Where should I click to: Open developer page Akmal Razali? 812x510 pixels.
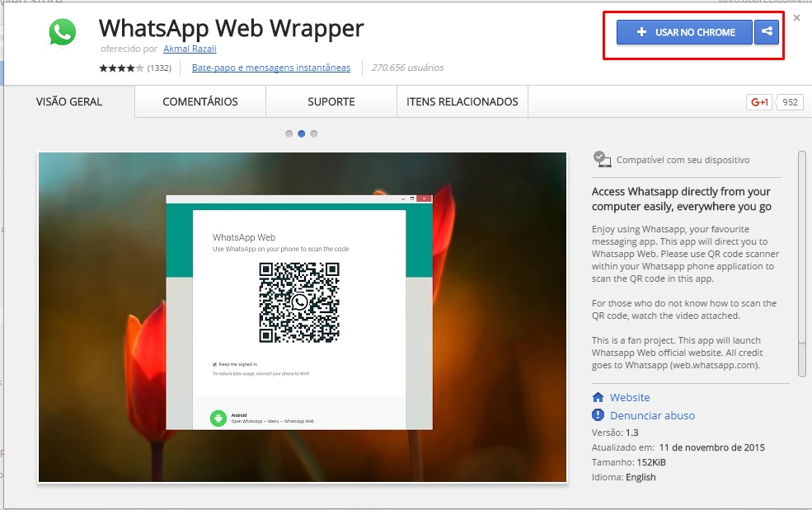tap(190, 49)
